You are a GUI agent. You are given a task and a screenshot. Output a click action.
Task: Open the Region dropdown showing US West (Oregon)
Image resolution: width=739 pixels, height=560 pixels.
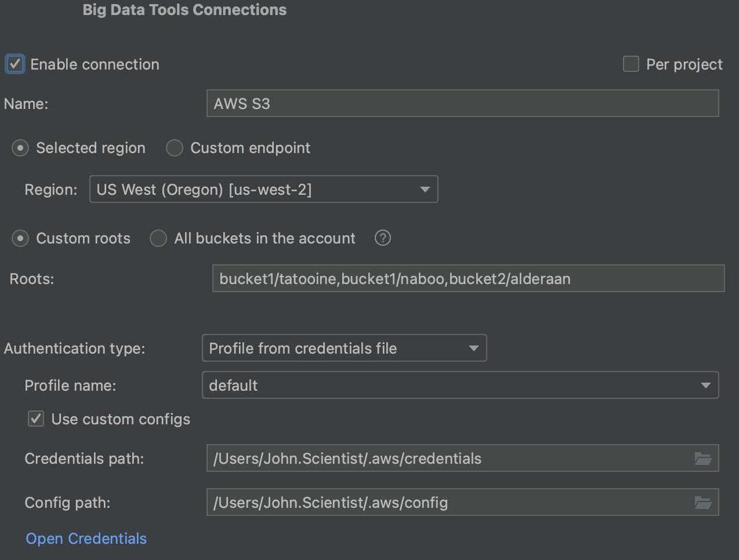263,189
